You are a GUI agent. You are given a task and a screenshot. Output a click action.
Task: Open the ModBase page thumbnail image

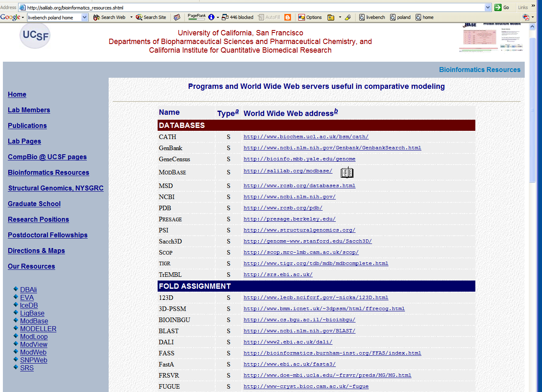[491, 38]
